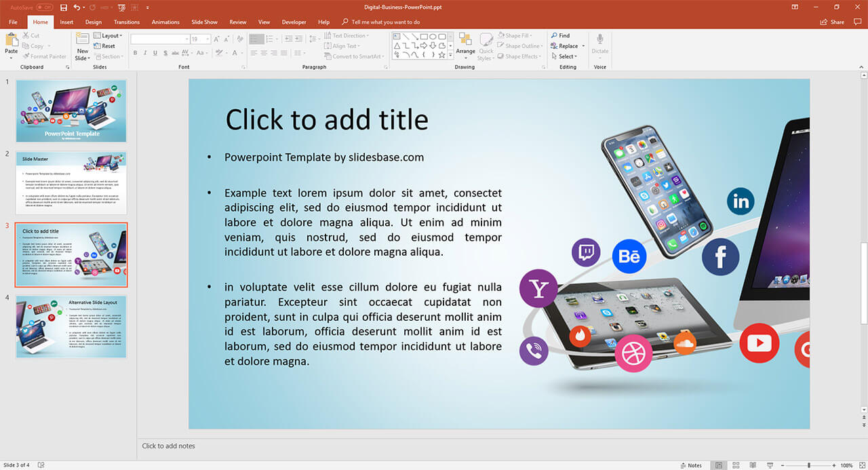Select the star shape in Shapes gallery
Screen dimensions: 868x470
point(441,55)
